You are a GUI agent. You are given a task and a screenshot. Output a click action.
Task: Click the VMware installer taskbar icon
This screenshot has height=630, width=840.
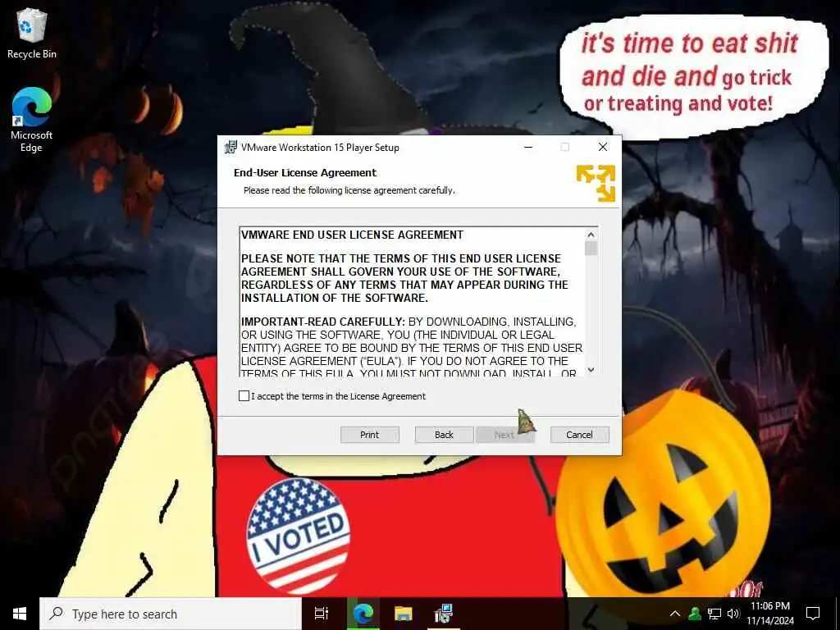[x=444, y=614]
